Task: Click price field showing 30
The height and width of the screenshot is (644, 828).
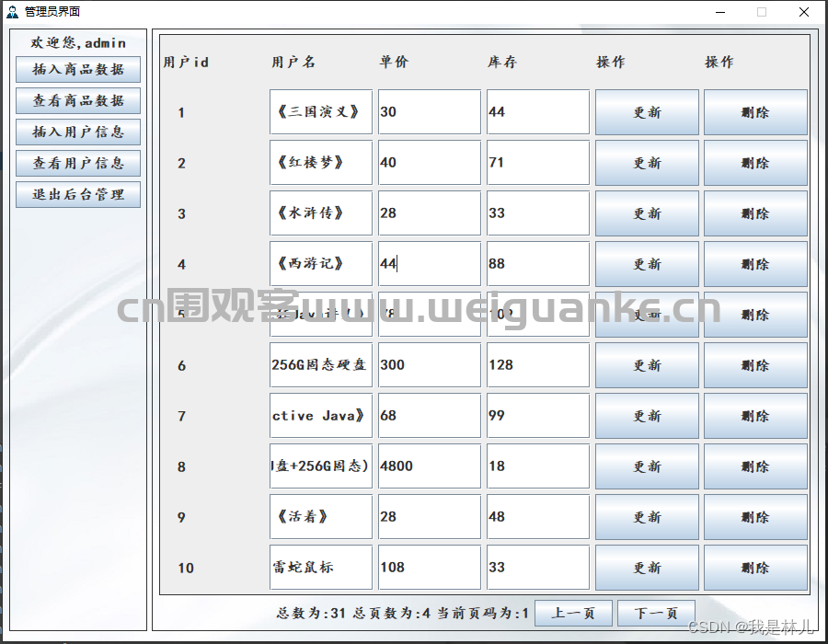Action: point(430,112)
